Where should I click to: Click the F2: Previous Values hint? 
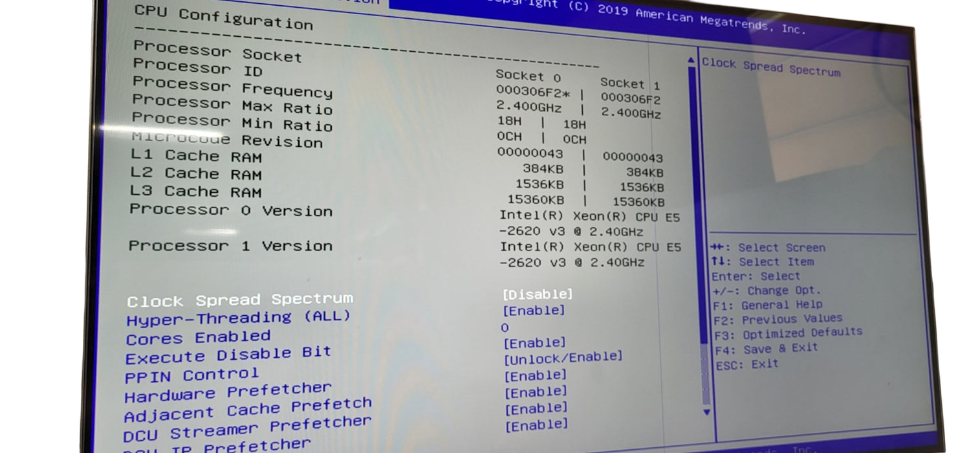pos(778,319)
